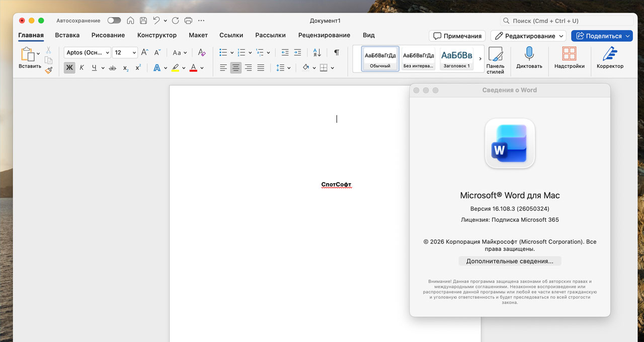The width and height of the screenshot is (644, 342).
Task: Click the Поделиться button
Action: tap(602, 36)
